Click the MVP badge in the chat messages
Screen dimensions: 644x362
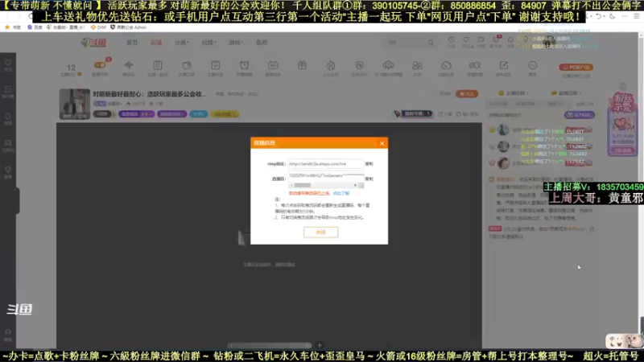tap(494, 228)
